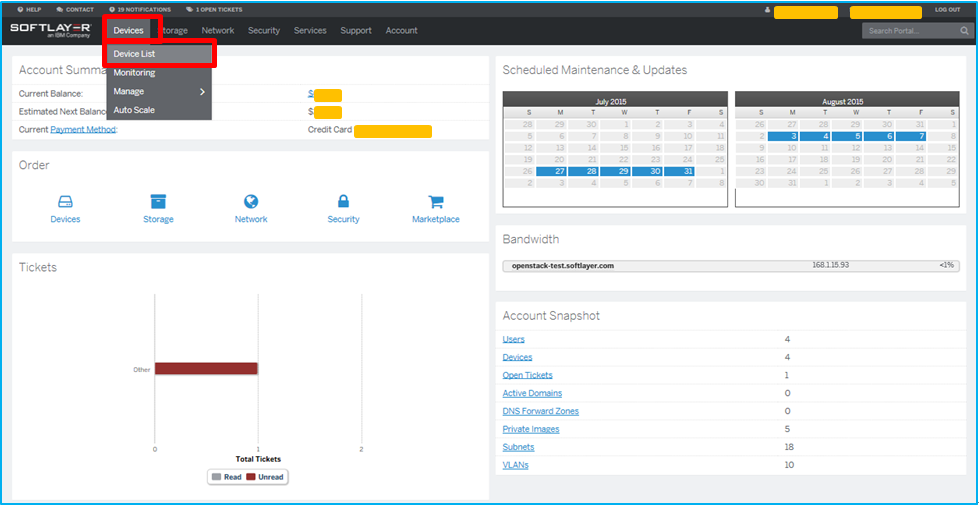Open the Support menu

click(356, 31)
